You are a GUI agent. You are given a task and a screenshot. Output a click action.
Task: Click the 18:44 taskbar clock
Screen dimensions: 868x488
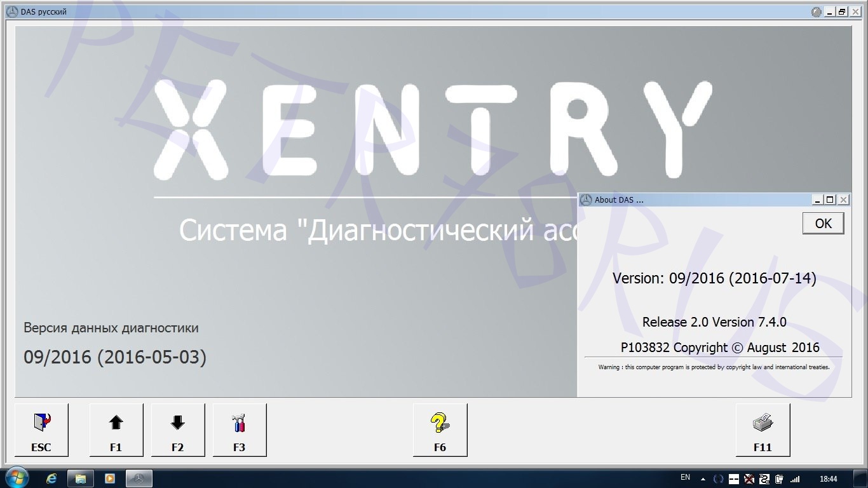[x=829, y=478]
